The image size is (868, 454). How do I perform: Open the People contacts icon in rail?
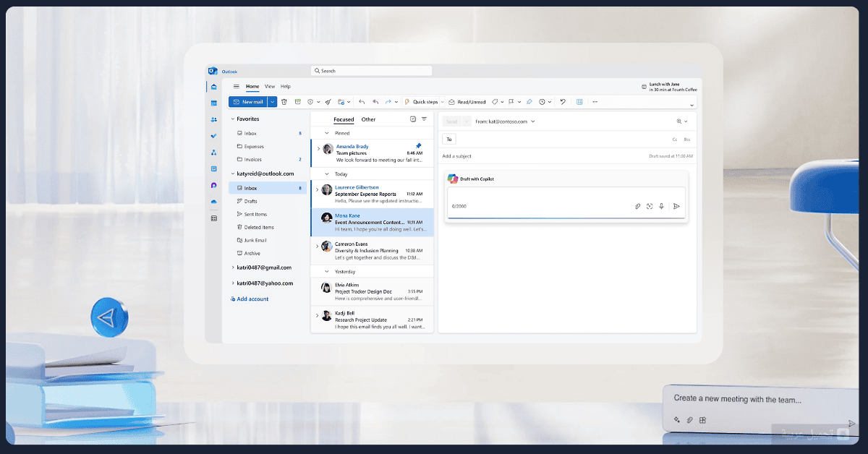[213, 119]
